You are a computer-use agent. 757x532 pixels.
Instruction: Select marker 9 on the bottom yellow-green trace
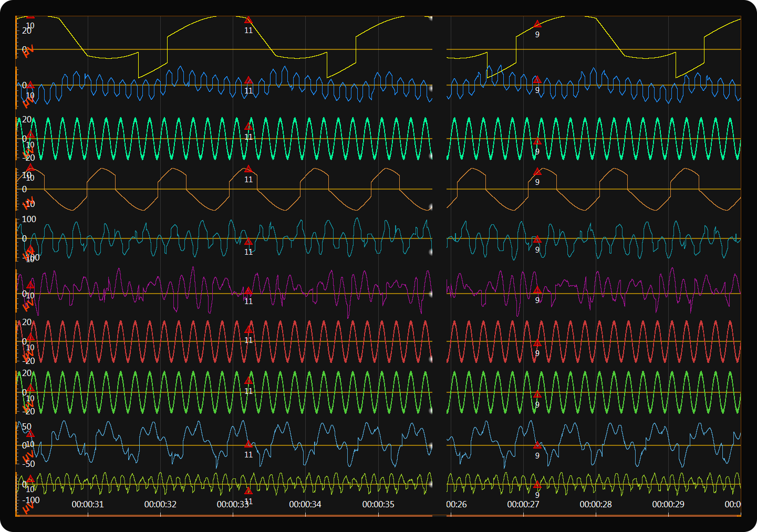(537, 485)
